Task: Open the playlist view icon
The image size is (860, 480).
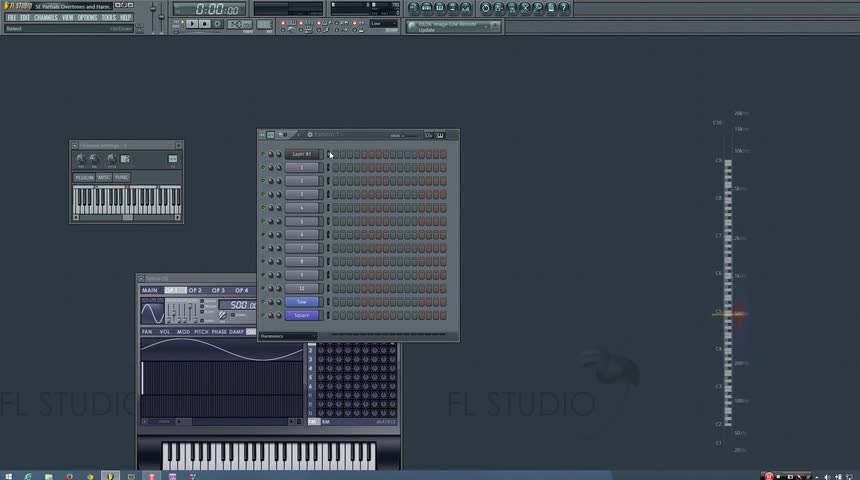Action: pyautogui.click(x=414, y=8)
